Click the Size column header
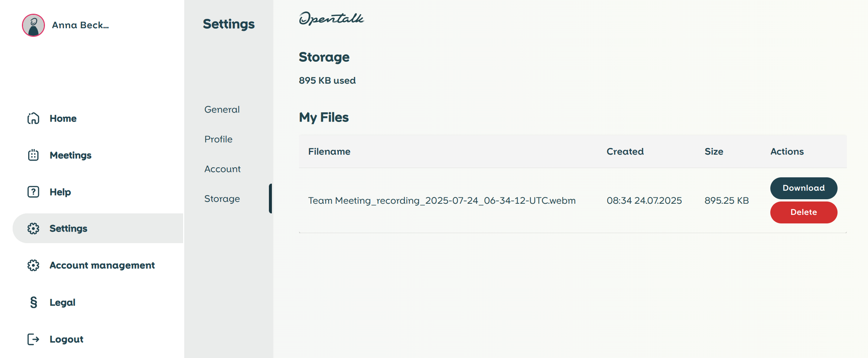The height and width of the screenshot is (358, 868). 713,151
